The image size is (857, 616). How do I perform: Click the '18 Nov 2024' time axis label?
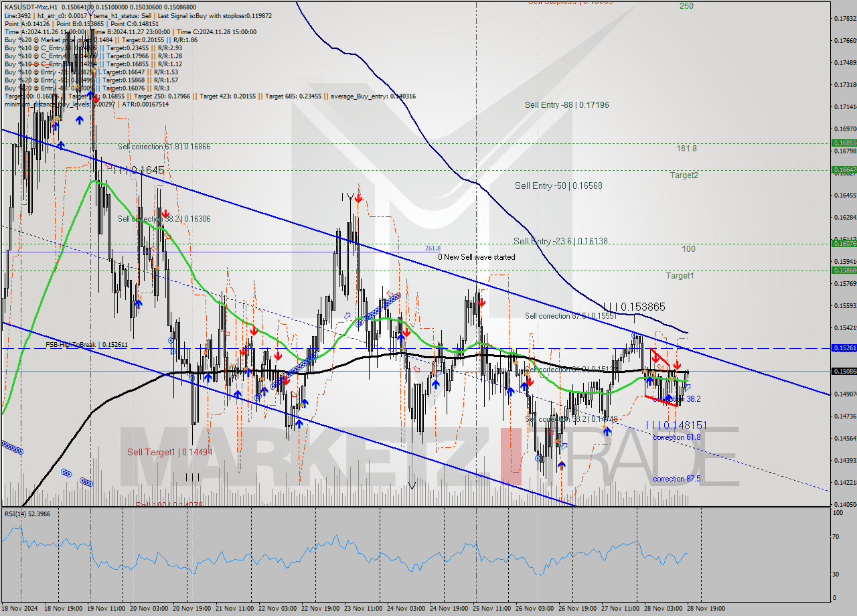point(19,609)
